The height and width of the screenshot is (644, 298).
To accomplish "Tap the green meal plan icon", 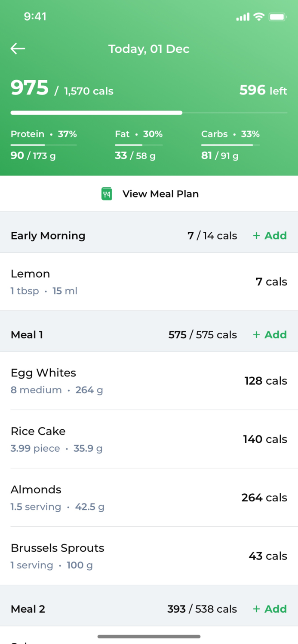I will pyautogui.click(x=107, y=194).
